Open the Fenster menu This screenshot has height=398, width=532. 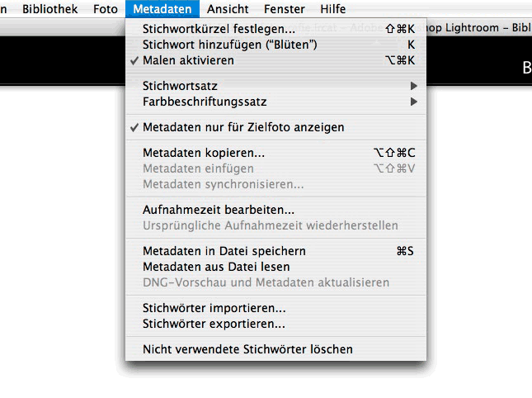(x=285, y=9)
